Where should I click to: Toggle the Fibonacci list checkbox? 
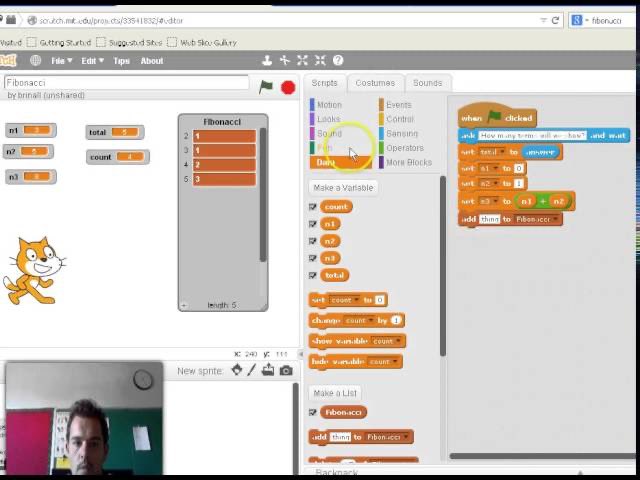coord(313,412)
